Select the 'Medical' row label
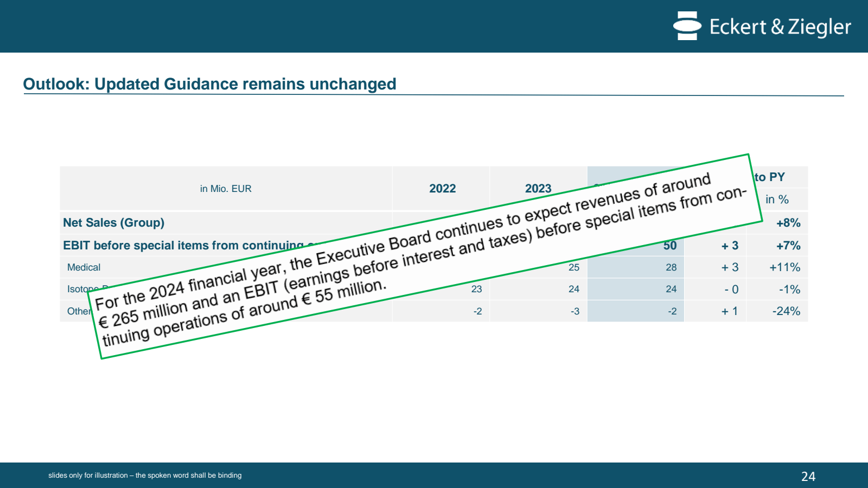Screen dimensions: 868x488 point(84,267)
